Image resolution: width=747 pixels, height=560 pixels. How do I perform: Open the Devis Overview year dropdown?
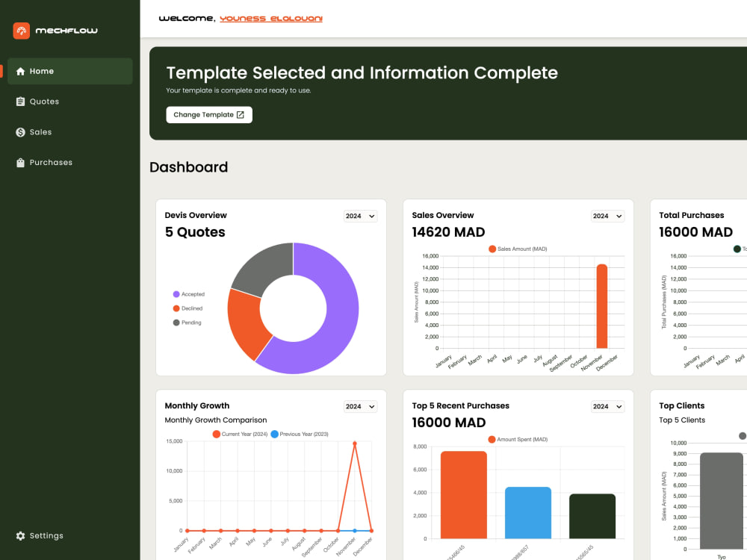pyautogui.click(x=360, y=217)
